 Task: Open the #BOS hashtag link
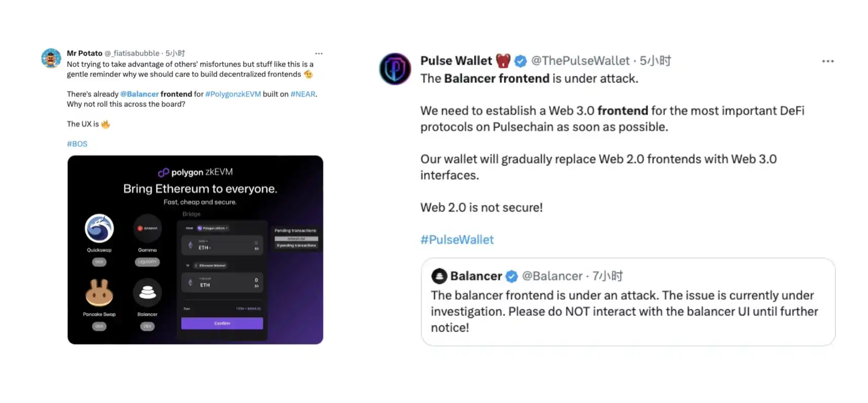(x=76, y=143)
